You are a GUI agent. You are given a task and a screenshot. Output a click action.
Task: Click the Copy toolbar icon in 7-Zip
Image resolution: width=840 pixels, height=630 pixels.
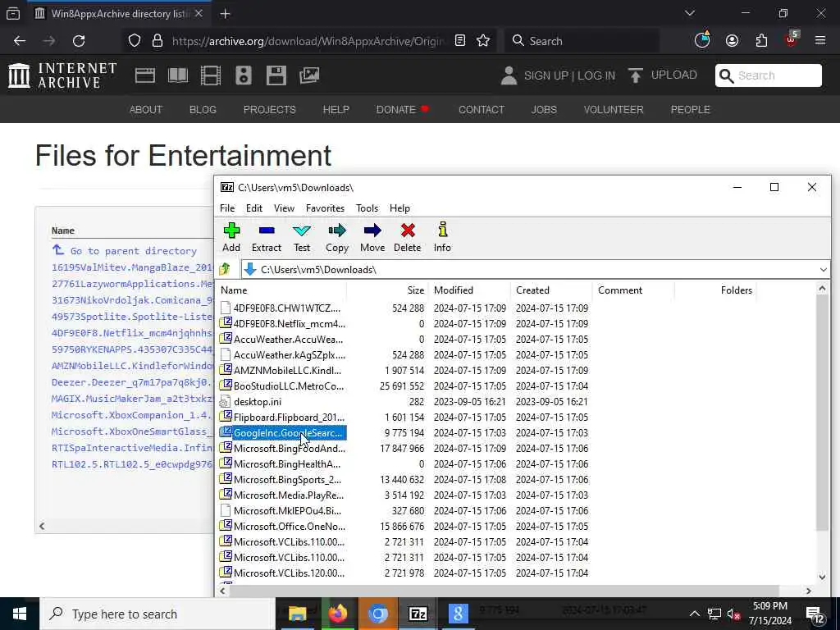pyautogui.click(x=337, y=237)
